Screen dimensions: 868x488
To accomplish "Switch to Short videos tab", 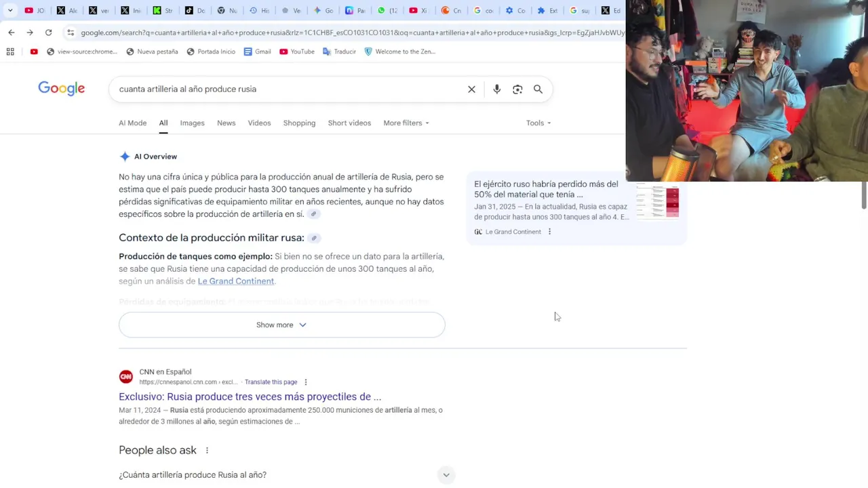I will [349, 123].
